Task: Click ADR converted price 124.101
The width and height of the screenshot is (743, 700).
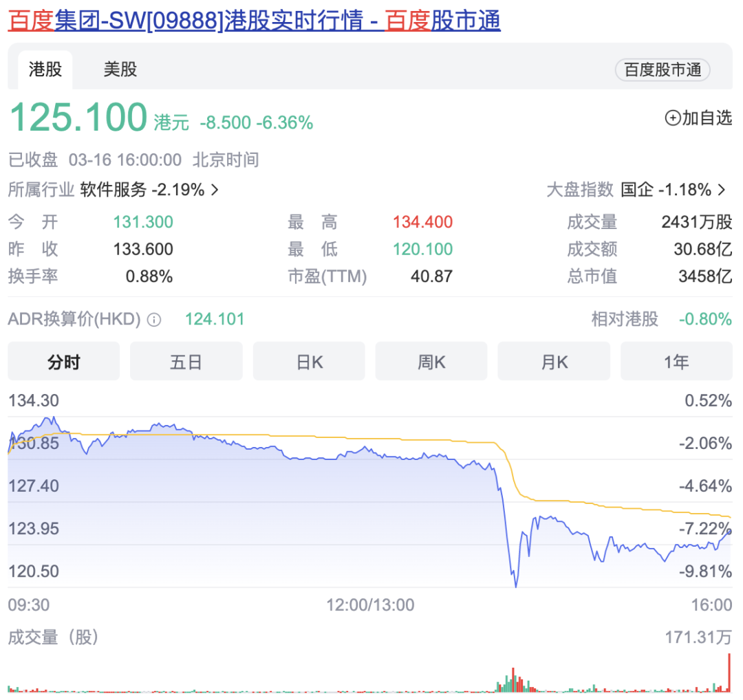Action: [215, 319]
